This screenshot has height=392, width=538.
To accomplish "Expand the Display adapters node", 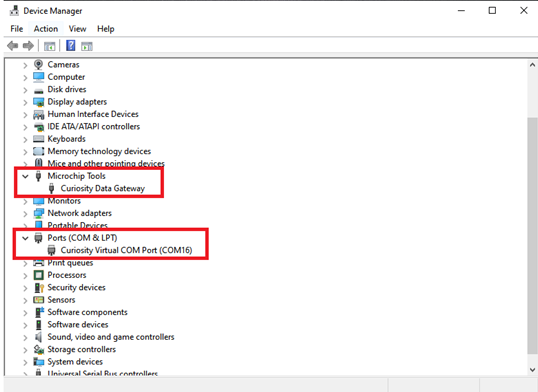I will [25, 102].
